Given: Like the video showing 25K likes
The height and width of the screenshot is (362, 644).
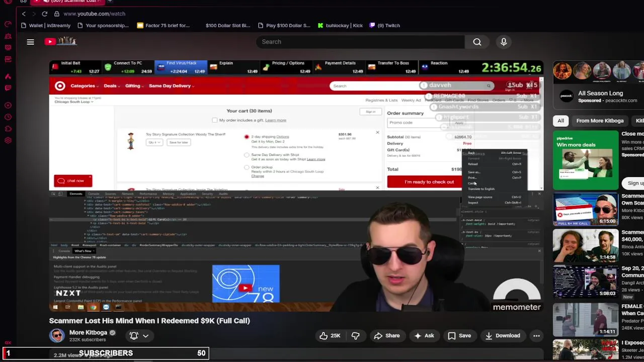Looking at the screenshot, I should (x=330, y=336).
